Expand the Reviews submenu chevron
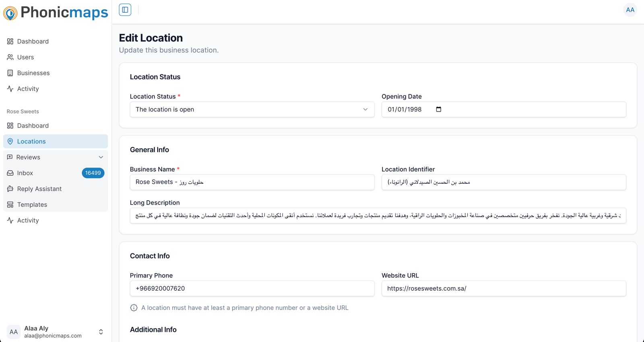 click(x=101, y=157)
